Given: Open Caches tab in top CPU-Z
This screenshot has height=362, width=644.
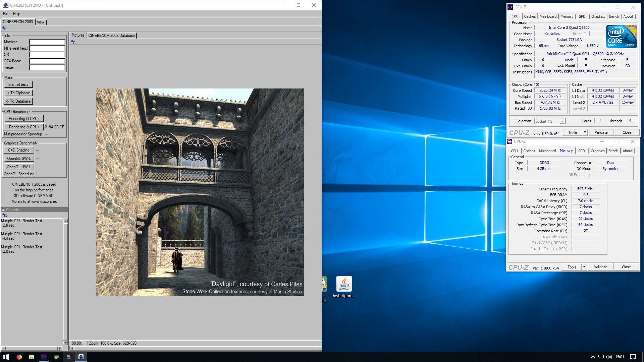Looking at the screenshot, I should click(530, 16).
